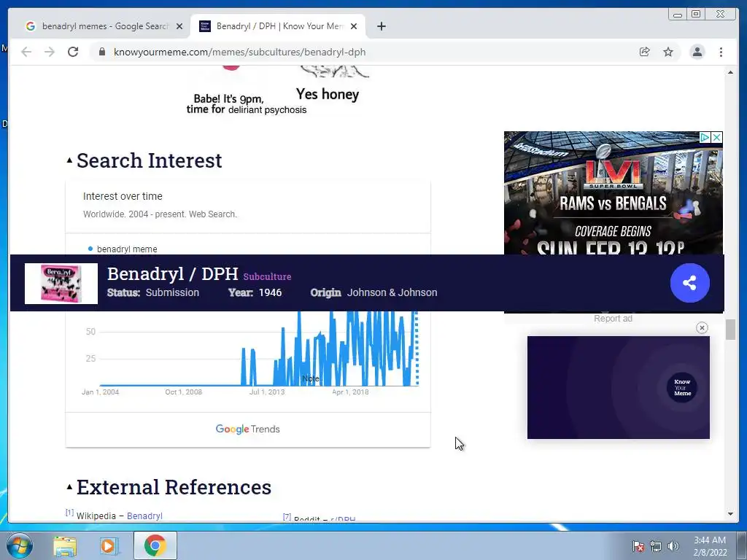Click the AdChoices icon on the Super Bowl ad

coord(705,138)
